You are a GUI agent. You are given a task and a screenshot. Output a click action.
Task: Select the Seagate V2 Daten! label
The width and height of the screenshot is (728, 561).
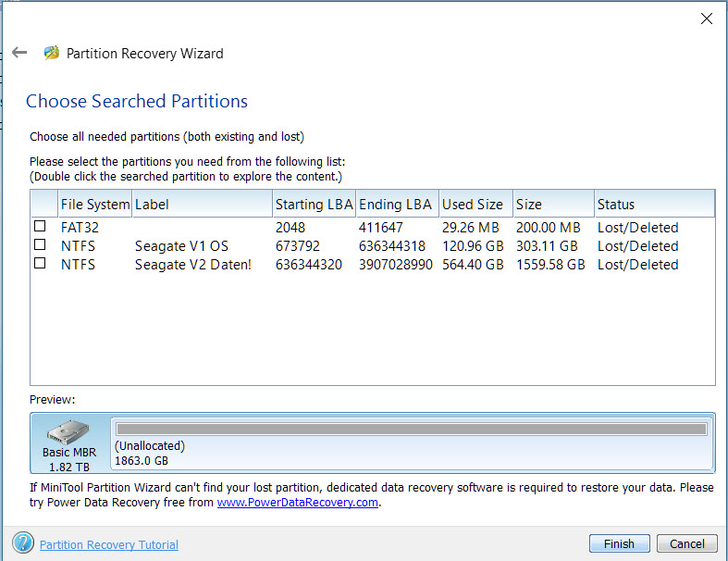pos(193,265)
